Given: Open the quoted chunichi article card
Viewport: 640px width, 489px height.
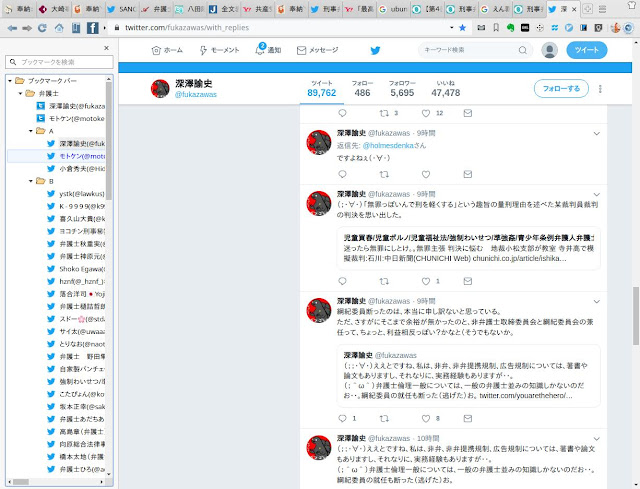Looking at the screenshot, I should coord(468,248).
